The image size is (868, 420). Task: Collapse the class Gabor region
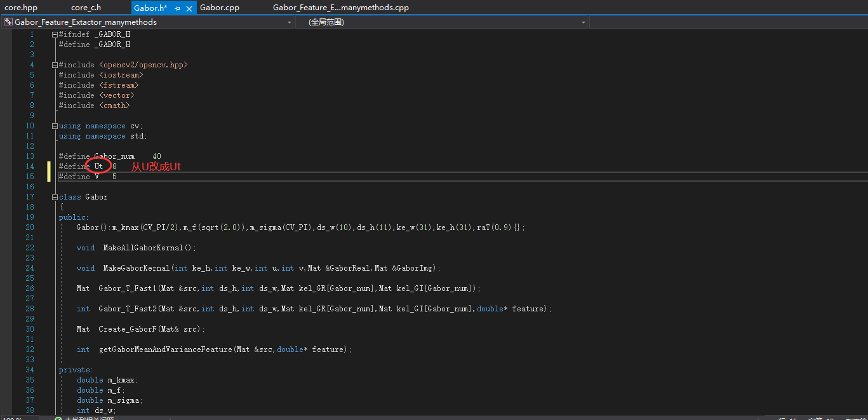point(55,197)
